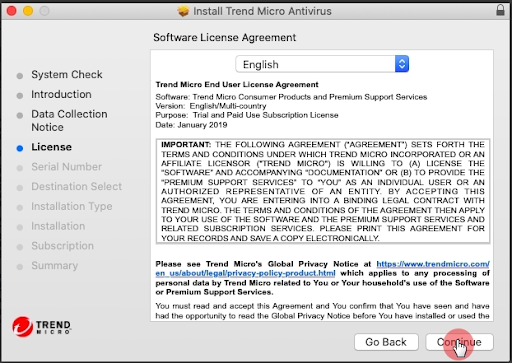This screenshot has width=512, height=363.
Task: Click the lock icon in title bar
Action: coord(500,10)
